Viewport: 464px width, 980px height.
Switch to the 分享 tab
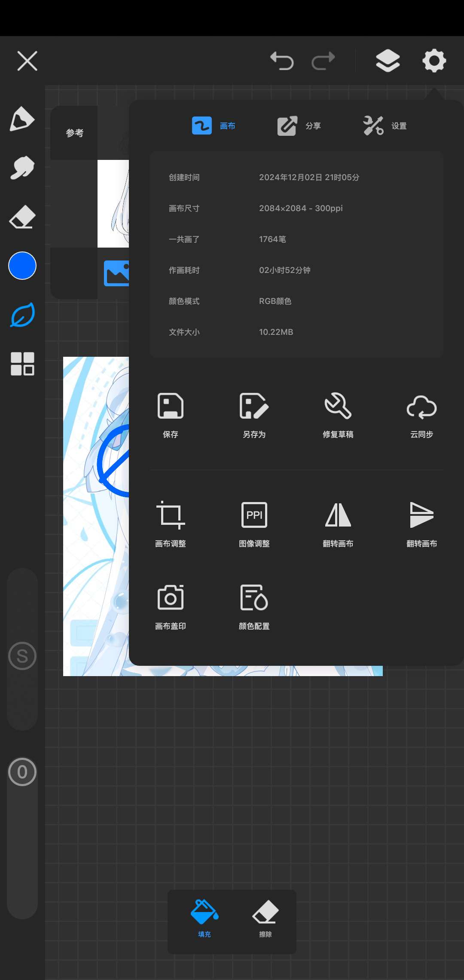click(299, 126)
